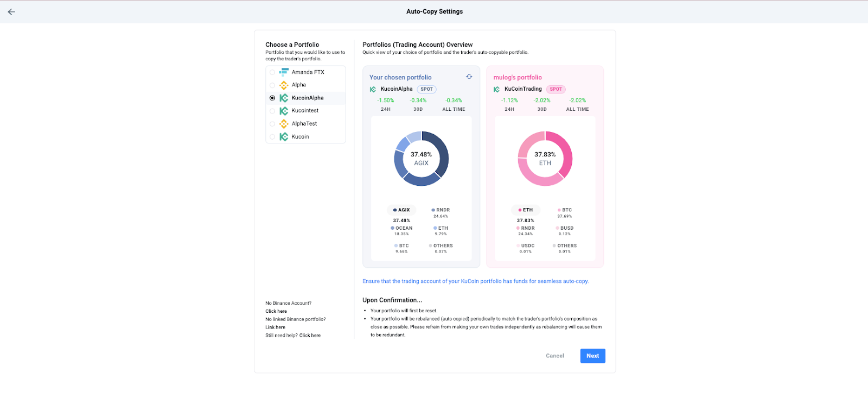Open the 'Link here' Binance portfolio link
Image resolution: width=868 pixels, height=403 pixels.
pos(275,328)
